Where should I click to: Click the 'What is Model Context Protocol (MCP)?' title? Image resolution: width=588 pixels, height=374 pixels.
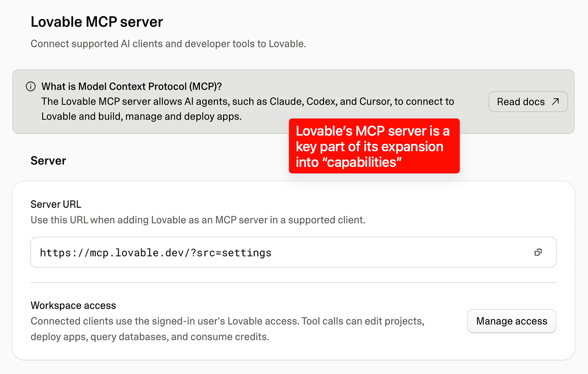[132, 87]
